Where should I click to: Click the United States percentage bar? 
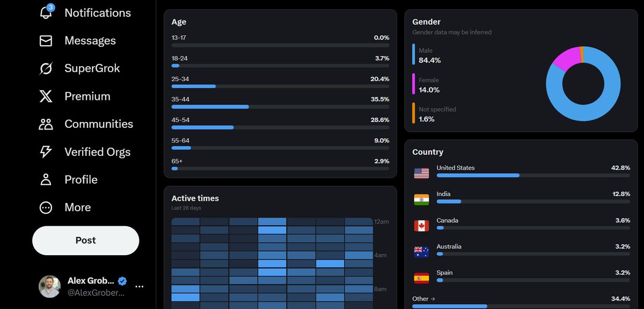(x=533, y=175)
